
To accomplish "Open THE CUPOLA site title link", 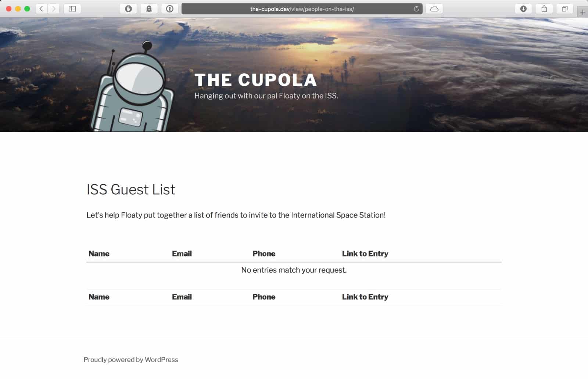I will coord(255,80).
